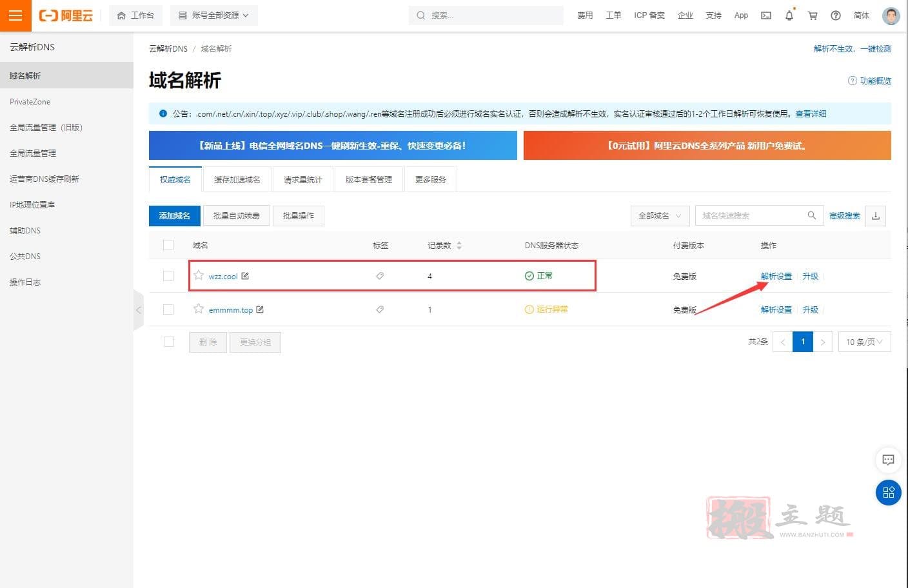Switch to 更多服务 tab
This screenshot has width=908, height=588.
tap(430, 179)
